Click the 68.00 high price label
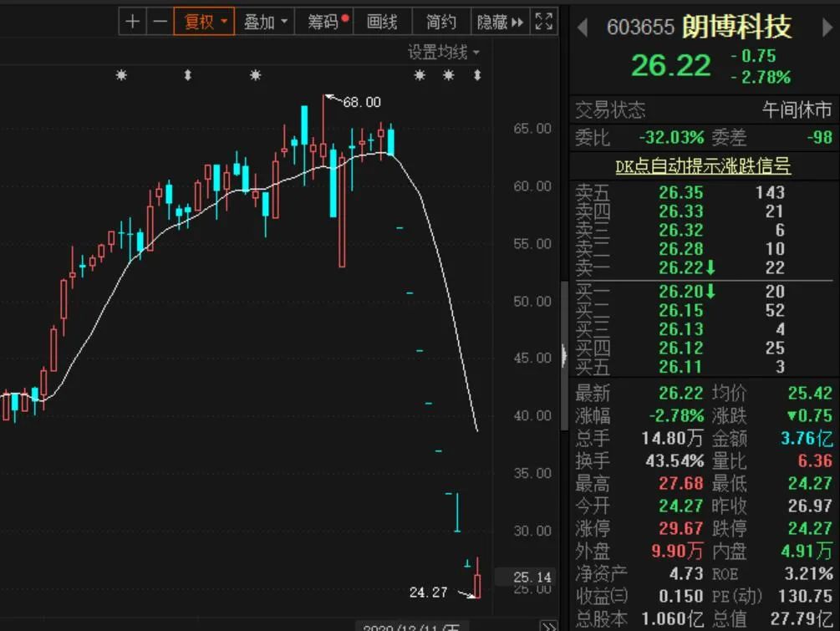840x631 pixels. pyautogui.click(x=362, y=102)
